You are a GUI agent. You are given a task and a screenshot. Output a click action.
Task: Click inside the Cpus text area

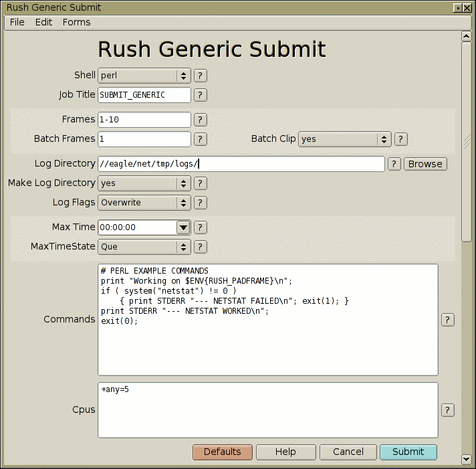click(268, 410)
